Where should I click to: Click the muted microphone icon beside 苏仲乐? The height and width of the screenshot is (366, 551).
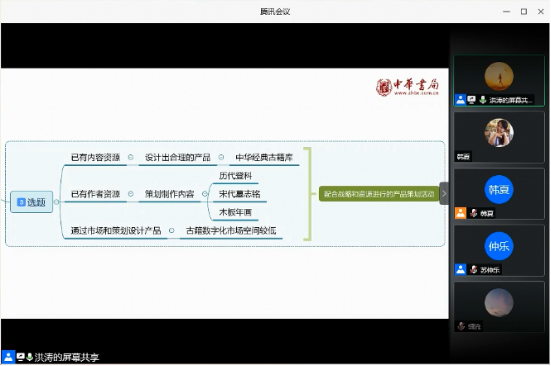pos(473,270)
